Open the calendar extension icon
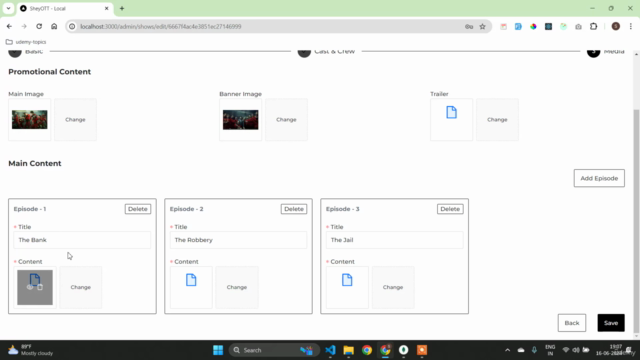Viewport: 640px width, 360px height. [503, 27]
